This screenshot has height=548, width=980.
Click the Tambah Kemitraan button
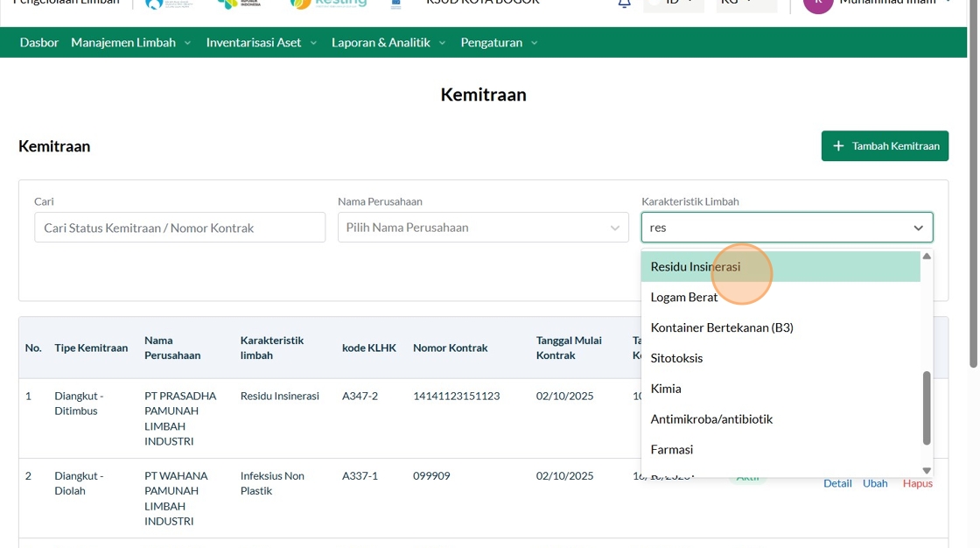(x=885, y=146)
